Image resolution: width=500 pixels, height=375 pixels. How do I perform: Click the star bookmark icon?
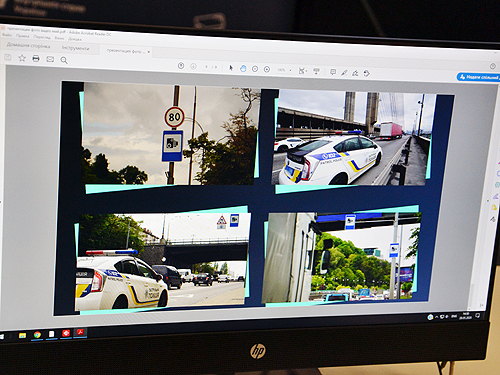pos(22,58)
